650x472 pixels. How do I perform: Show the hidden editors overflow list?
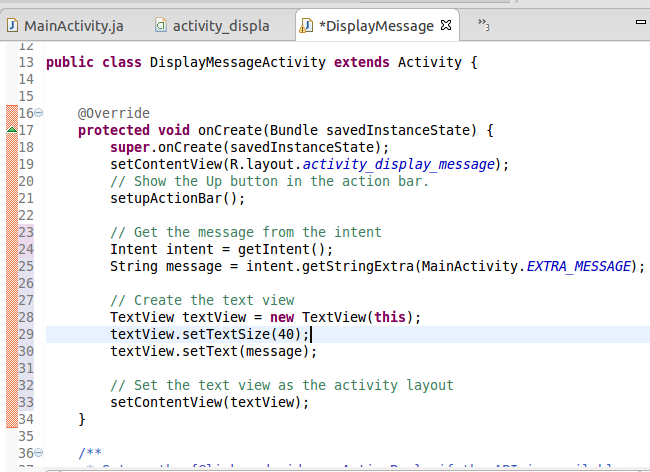(483, 24)
